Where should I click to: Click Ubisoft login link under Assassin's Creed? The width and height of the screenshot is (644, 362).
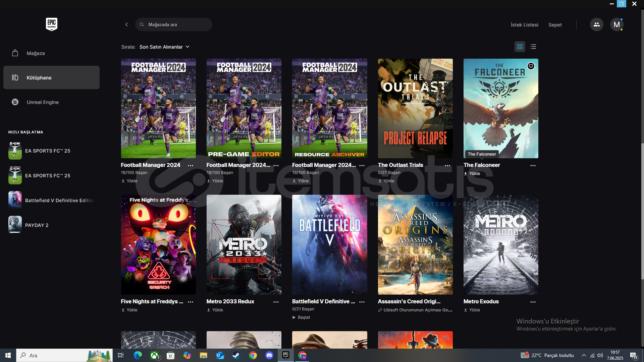pos(415,310)
